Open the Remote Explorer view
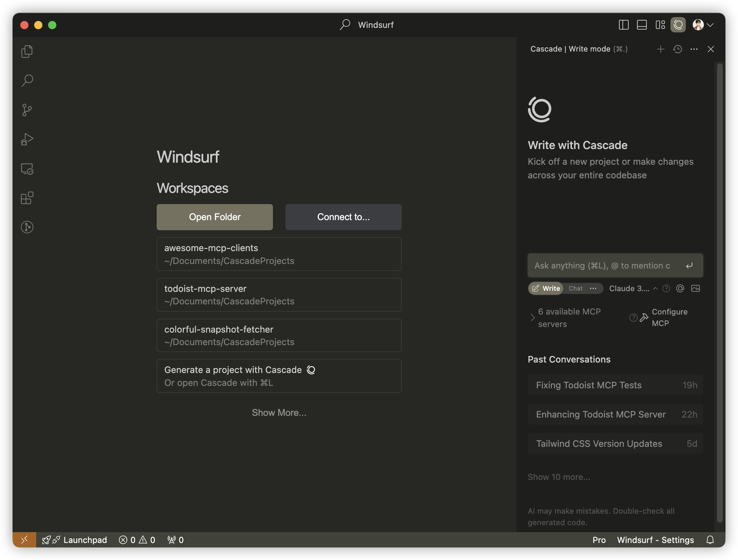This screenshot has height=560, width=738. tap(27, 169)
